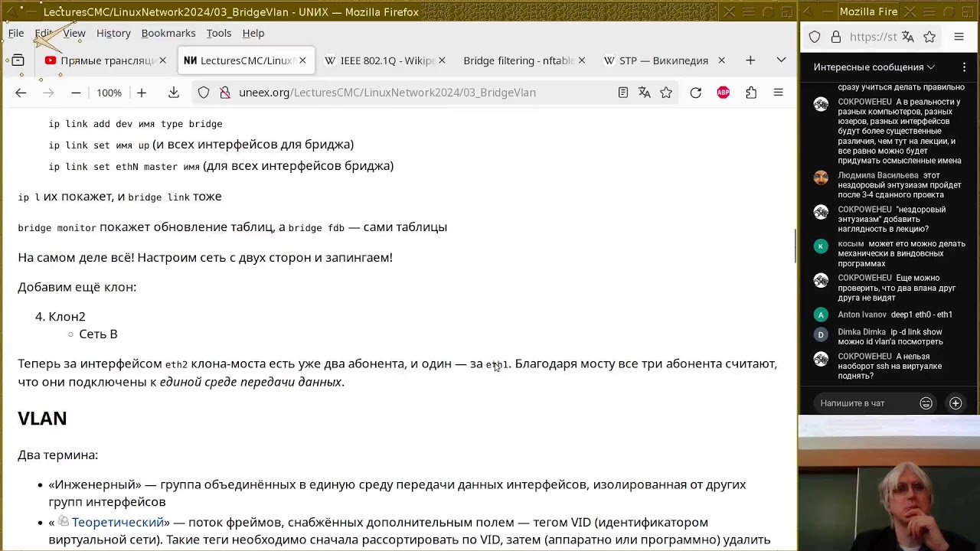The width and height of the screenshot is (980, 551).
Task: Click the Напишите в чат message field
Action: (x=864, y=403)
